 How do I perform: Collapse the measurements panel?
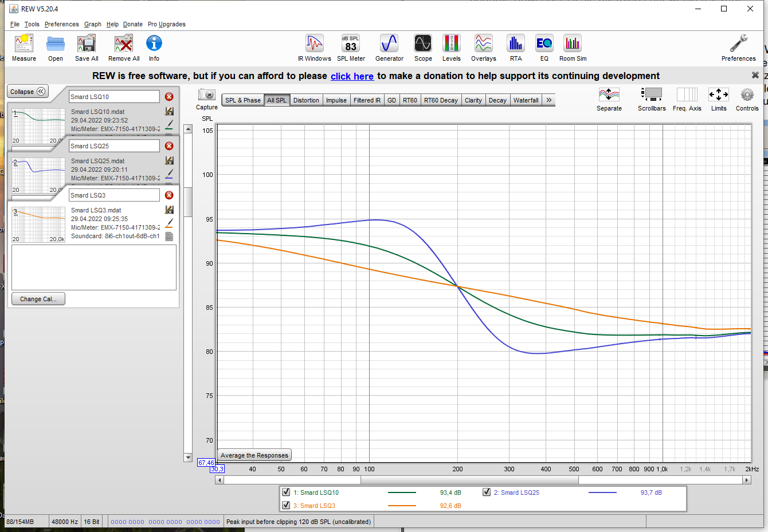(28, 92)
